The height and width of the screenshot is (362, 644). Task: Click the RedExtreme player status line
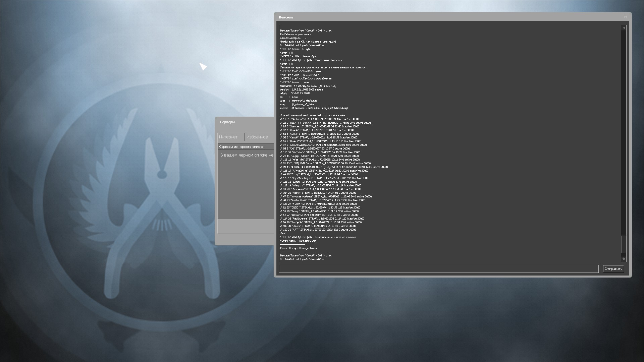tap(322, 219)
